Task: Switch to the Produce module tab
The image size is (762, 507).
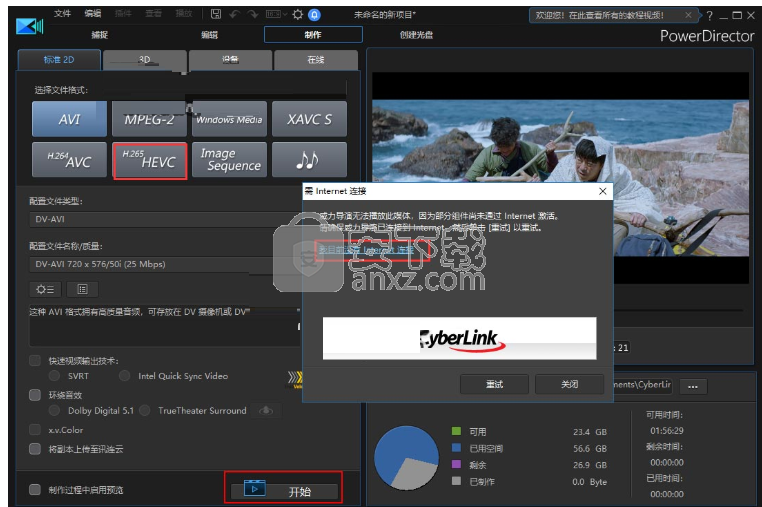Action: click(313, 35)
